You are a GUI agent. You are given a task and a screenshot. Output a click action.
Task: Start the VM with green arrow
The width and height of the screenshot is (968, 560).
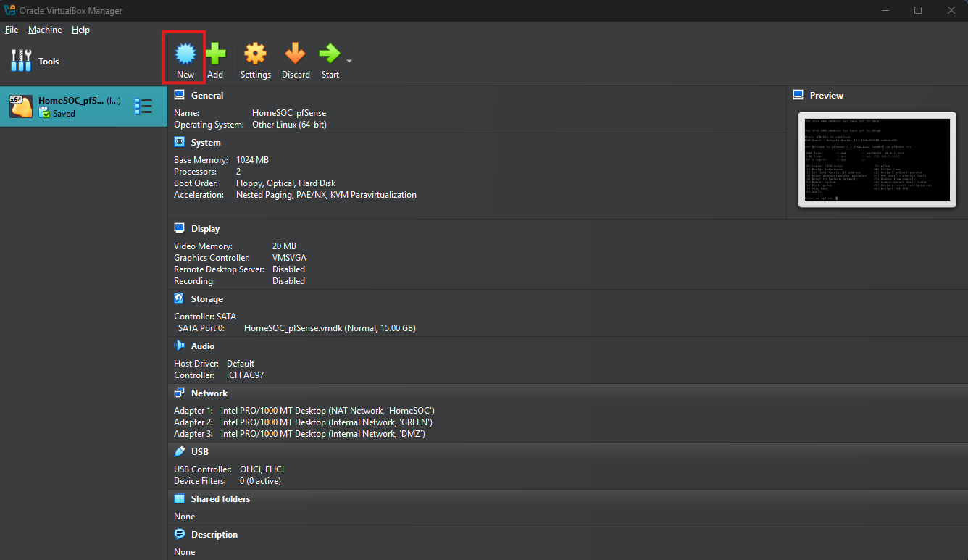point(330,54)
